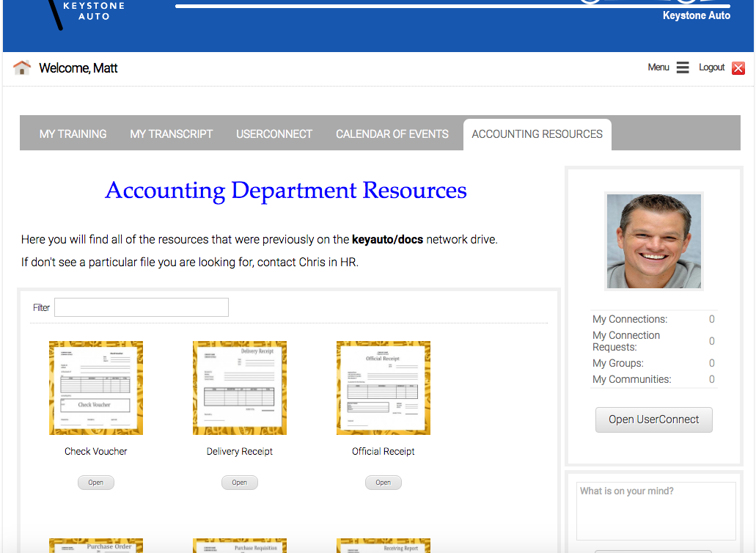Image resolution: width=756 pixels, height=553 pixels.
Task: Select the Accounting Resources tab
Action: [537, 134]
